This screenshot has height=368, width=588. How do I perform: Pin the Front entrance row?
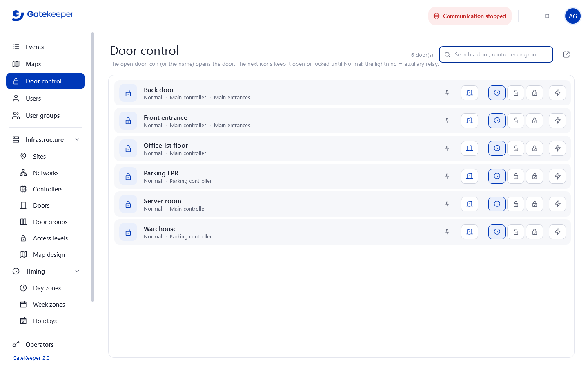coord(447,121)
